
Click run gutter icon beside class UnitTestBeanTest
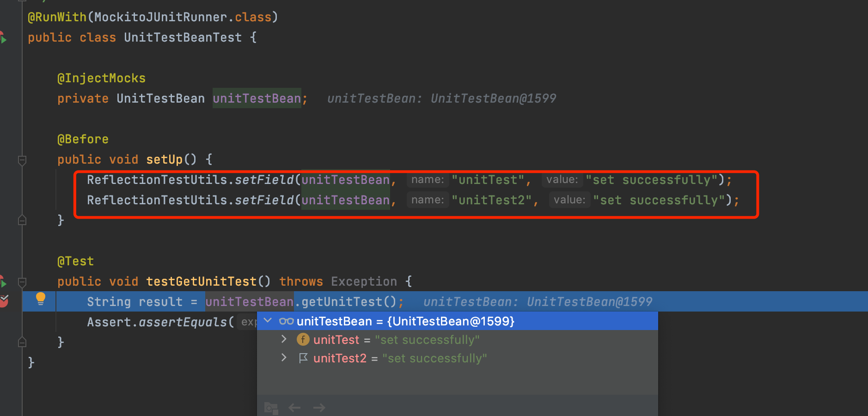(x=3, y=37)
